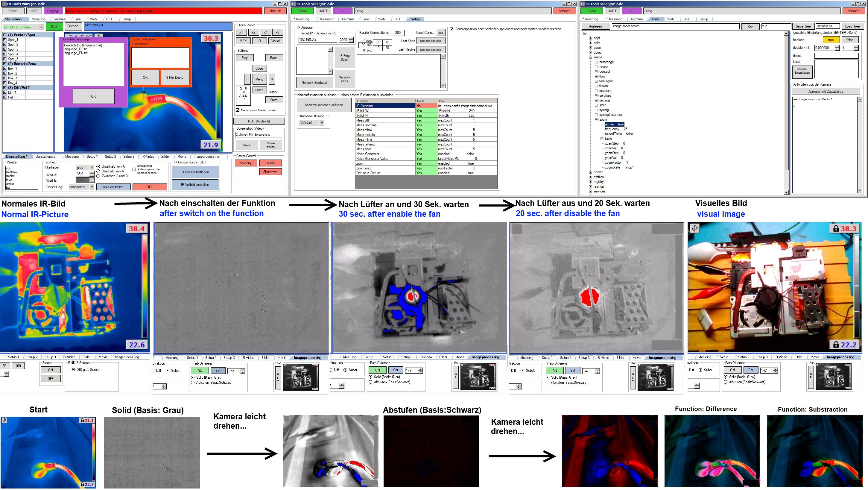Click the lock icon beside 22.2
868x490 pixels.
pyautogui.click(x=836, y=345)
